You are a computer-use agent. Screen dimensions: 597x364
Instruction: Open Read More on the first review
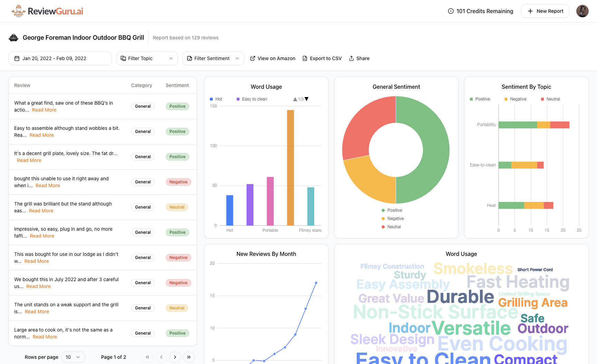point(44,110)
